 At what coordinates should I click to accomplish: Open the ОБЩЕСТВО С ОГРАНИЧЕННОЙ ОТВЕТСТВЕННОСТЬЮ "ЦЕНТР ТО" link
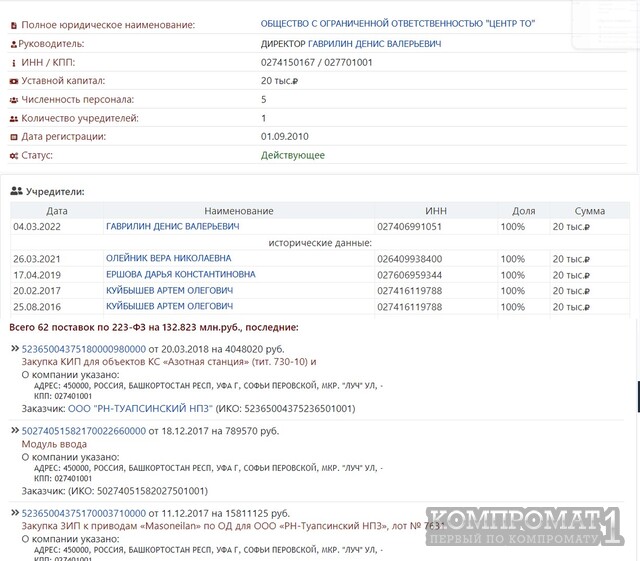(x=398, y=24)
